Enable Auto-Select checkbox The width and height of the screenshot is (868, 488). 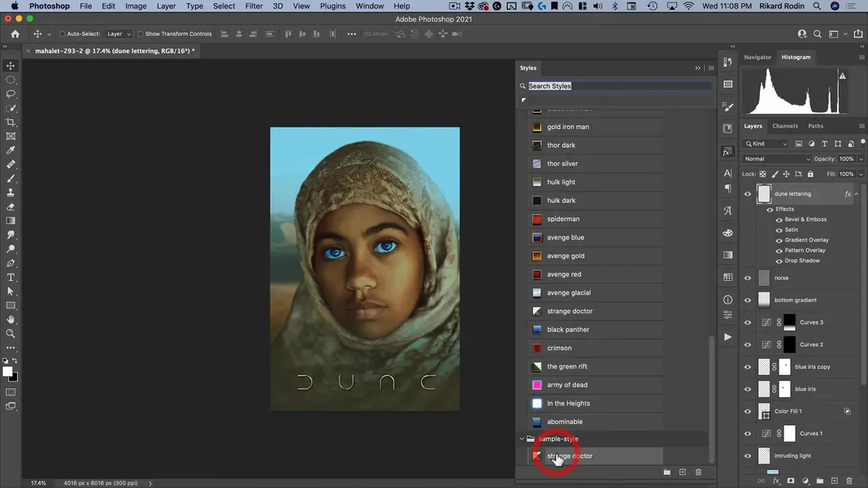(x=63, y=34)
